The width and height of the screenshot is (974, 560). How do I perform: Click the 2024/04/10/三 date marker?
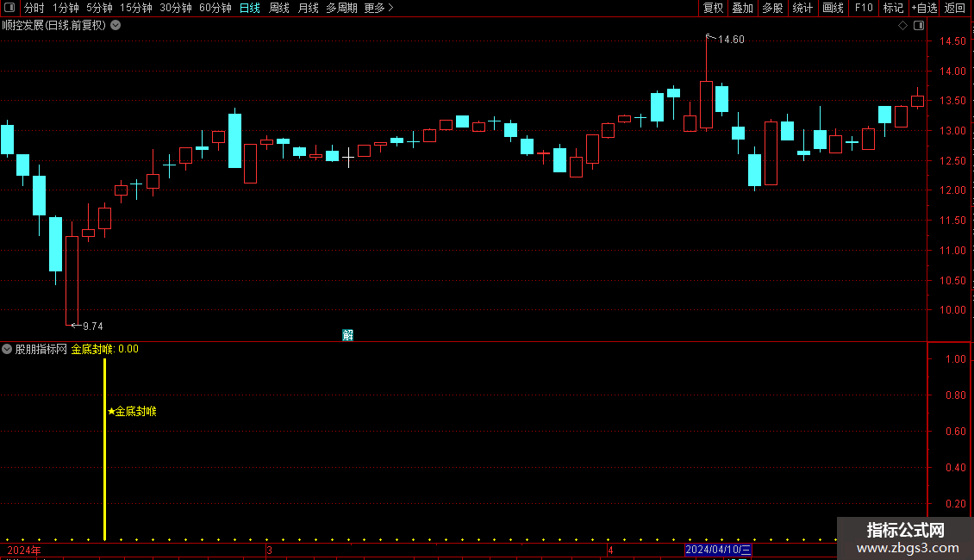[x=718, y=550]
